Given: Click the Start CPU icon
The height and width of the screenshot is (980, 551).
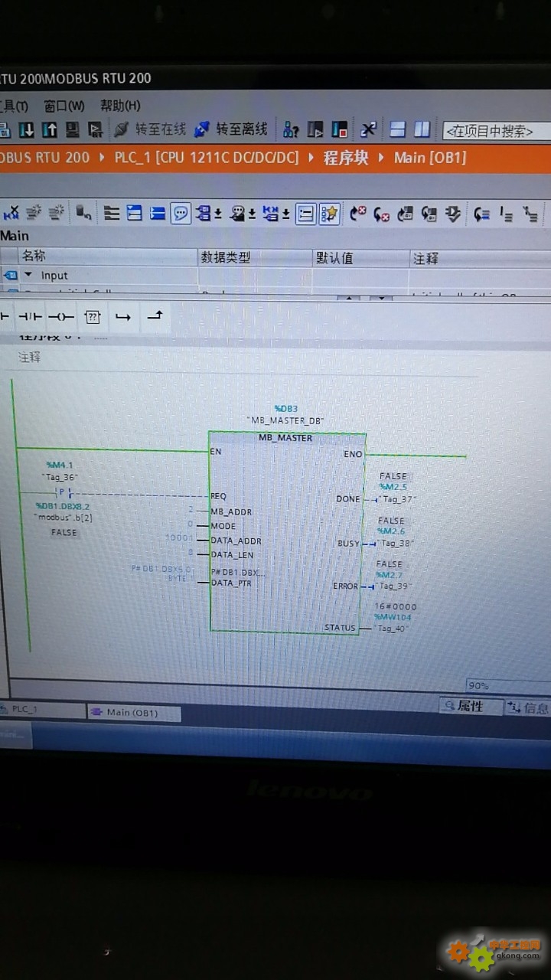Looking at the screenshot, I should [x=315, y=130].
